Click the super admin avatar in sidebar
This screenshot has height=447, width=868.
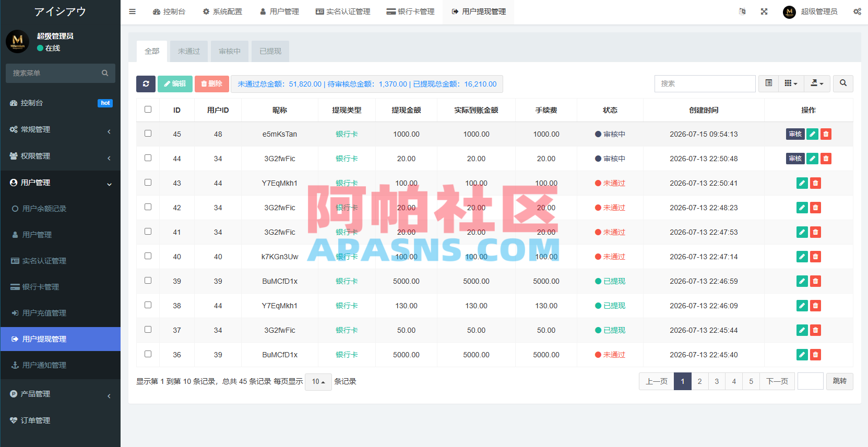pos(17,41)
